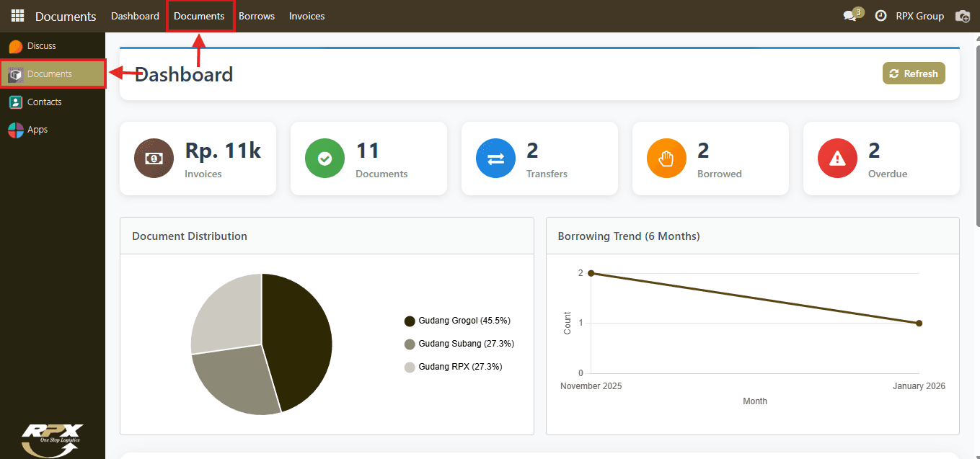Click the red Overdue warning icon

(x=838, y=159)
